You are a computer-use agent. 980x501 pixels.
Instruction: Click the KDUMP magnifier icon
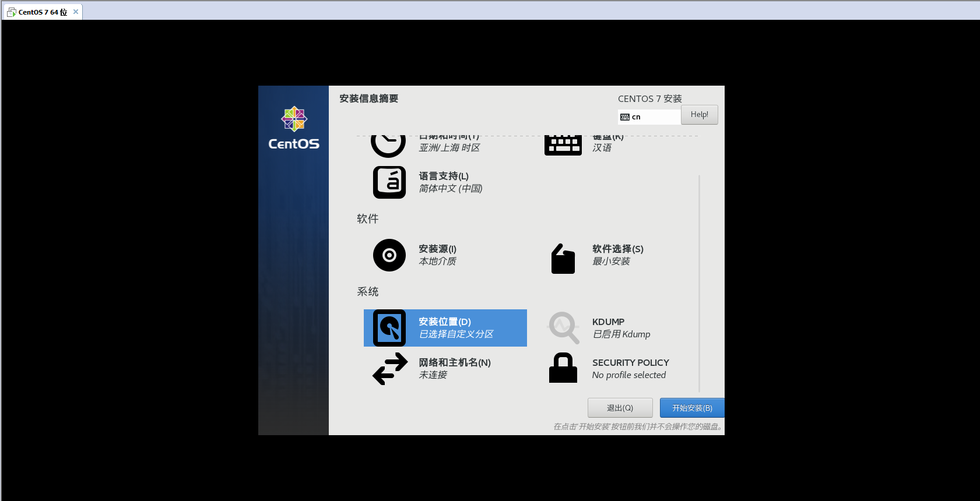click(x=564, y=327)
